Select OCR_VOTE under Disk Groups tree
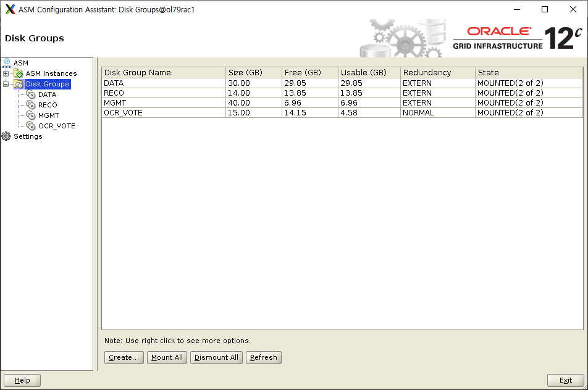Viewport: 588px width, 390px height. 57,126
